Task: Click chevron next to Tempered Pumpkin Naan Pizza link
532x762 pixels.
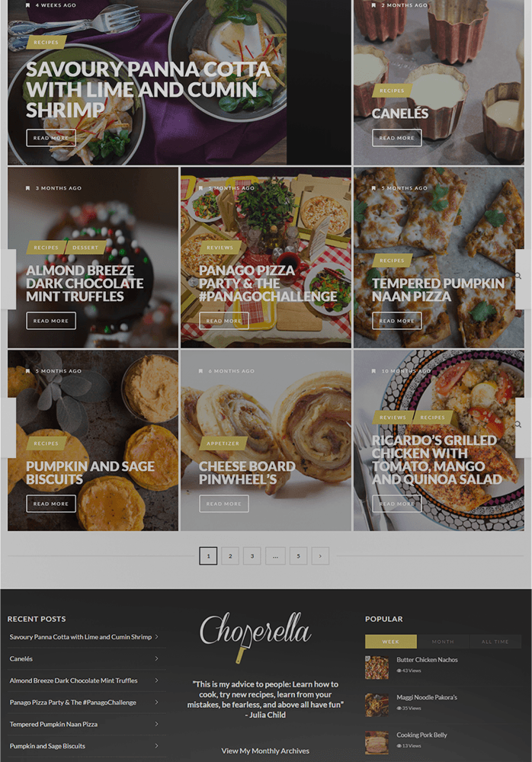Action: (x=156, y=724)
